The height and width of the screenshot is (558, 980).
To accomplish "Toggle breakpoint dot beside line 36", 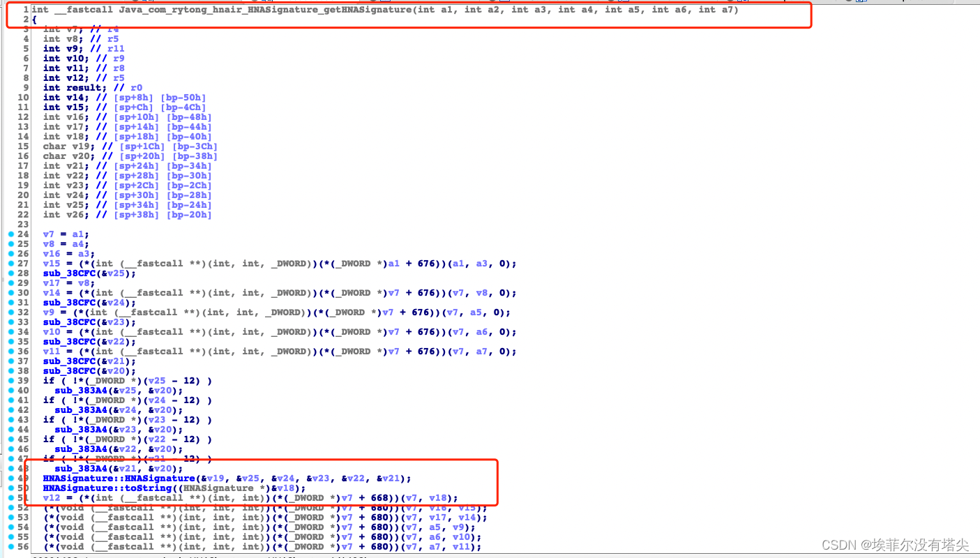I will [x=10, y=352].
